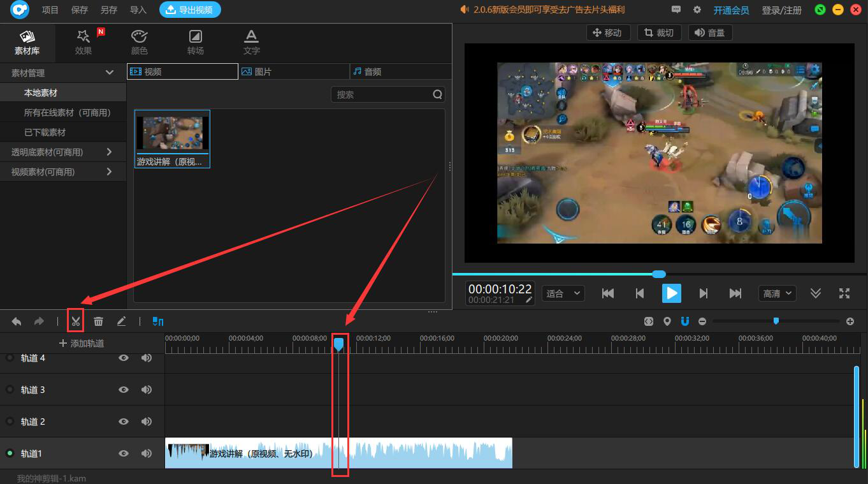Click 添加轨道 to add a track
The width and height of the screenshot is (868, 484).
coord(82,343)
